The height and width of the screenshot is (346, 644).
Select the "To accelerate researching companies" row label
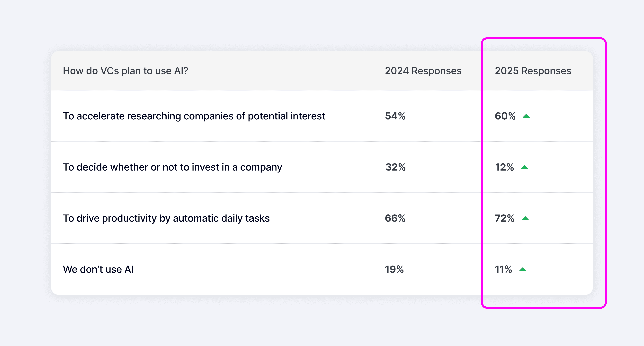pos(194,116)
